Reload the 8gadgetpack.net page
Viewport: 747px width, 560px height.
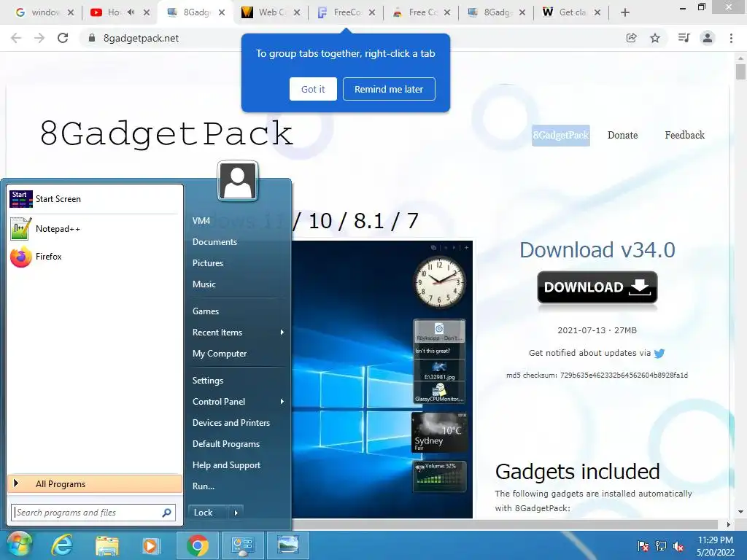click(63, 38)
